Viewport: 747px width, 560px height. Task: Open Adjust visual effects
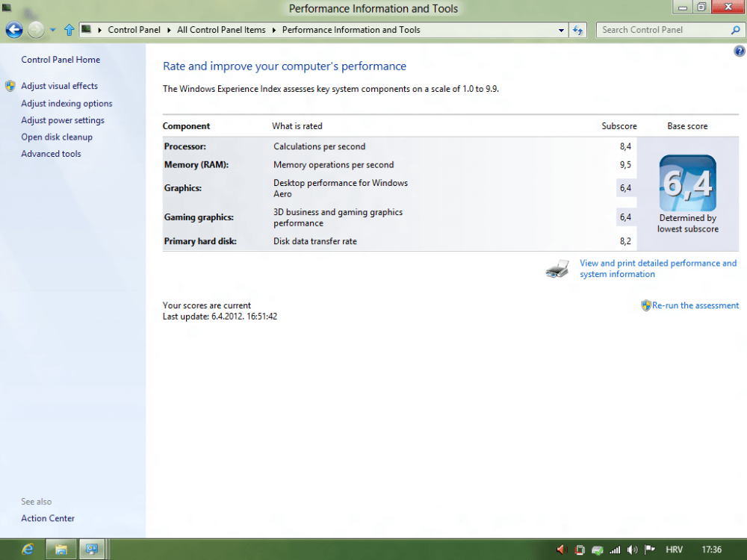click(59, 86)
